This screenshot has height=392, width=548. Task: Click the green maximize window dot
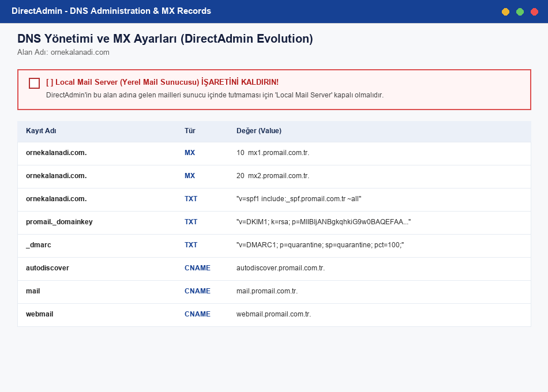(x=520, y=12)
